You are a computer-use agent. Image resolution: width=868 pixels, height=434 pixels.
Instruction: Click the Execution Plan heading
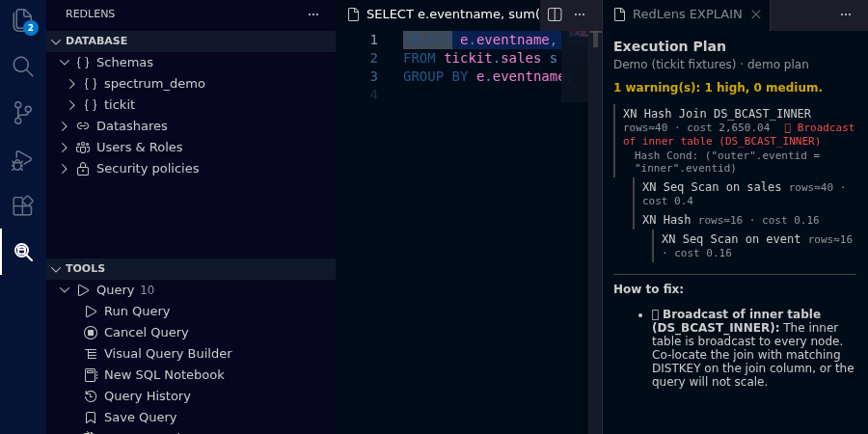click(669, 46)
